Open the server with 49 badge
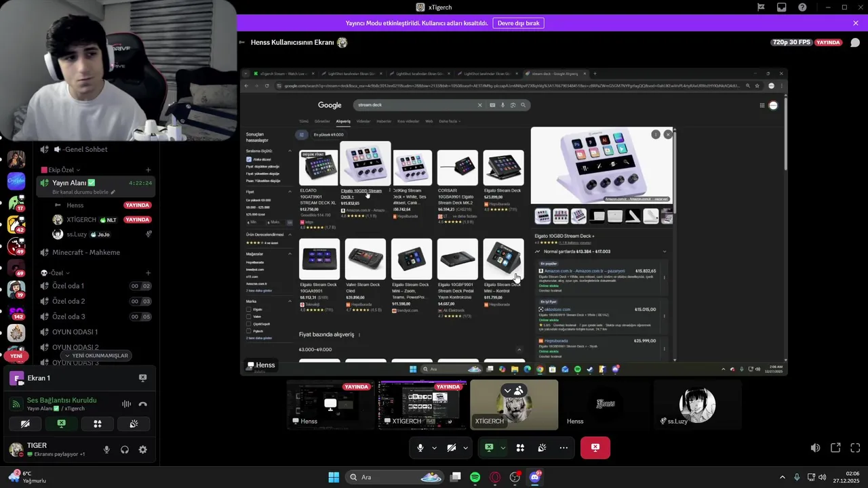 [16, 246]
